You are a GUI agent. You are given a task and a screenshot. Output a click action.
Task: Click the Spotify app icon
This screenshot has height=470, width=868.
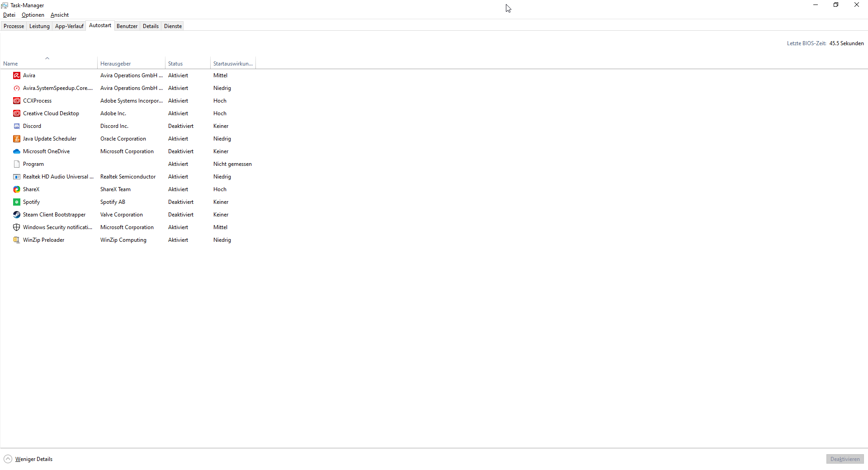tap(17, 202)
